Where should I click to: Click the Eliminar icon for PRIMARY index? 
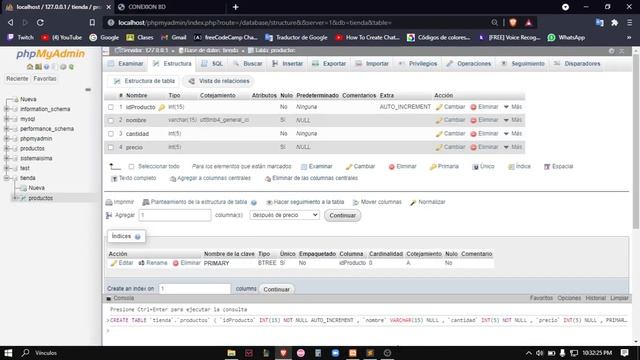pyautogui.click(x=176, y=263)
